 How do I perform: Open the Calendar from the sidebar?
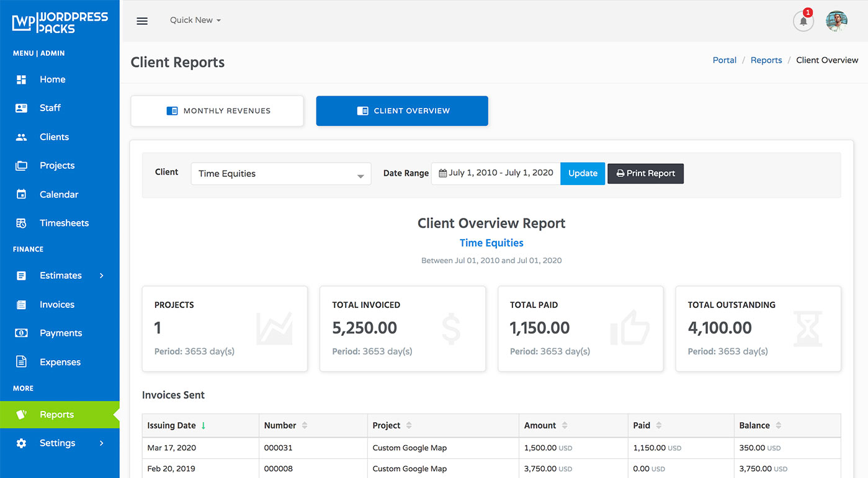(59, 194)
